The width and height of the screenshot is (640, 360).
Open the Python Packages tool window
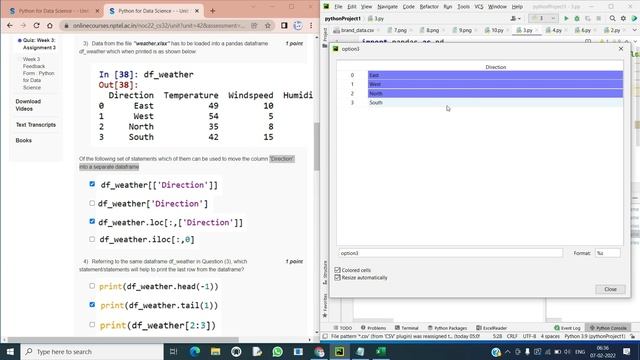[x=447, y=328]
